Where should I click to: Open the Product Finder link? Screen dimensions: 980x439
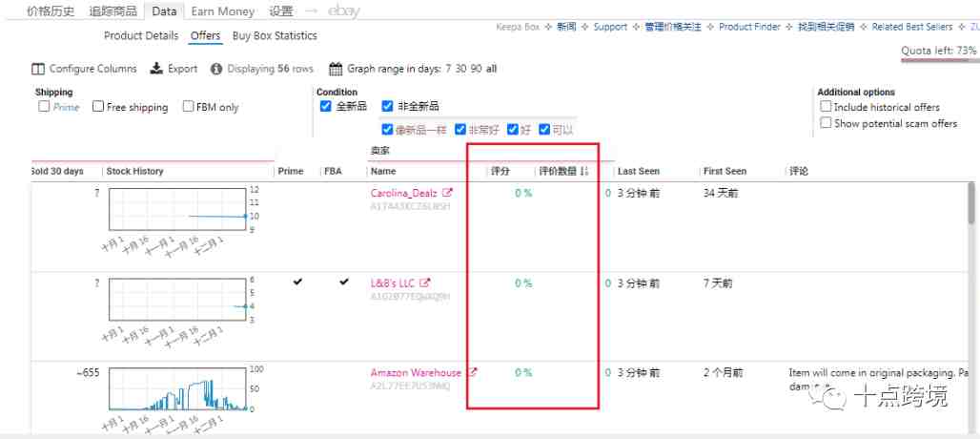[x=749, y=27]
